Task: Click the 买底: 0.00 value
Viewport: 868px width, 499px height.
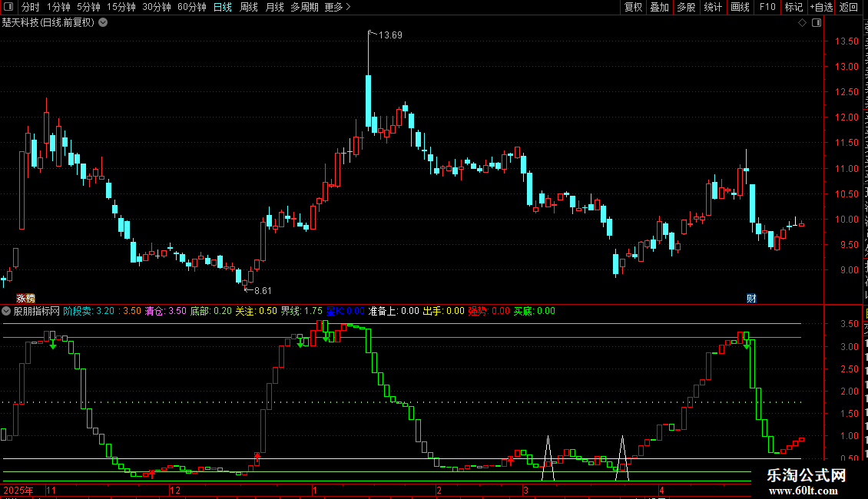Action: (x=534, y=311)
